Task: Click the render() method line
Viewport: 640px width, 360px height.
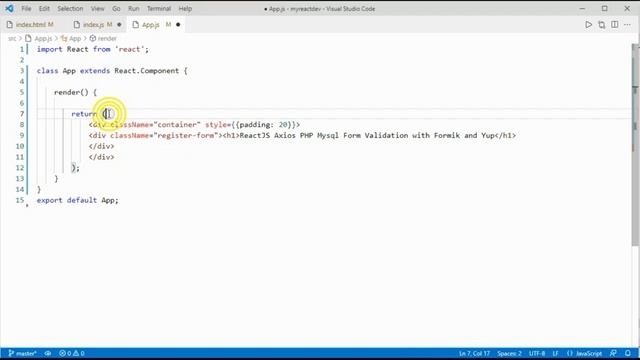Action: (x=76, y=92)
